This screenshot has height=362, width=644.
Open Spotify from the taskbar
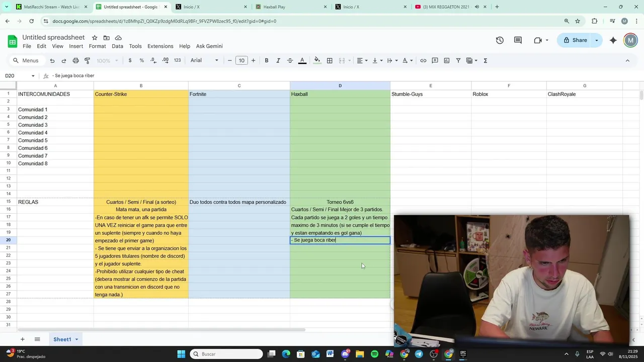pos(374,354)
